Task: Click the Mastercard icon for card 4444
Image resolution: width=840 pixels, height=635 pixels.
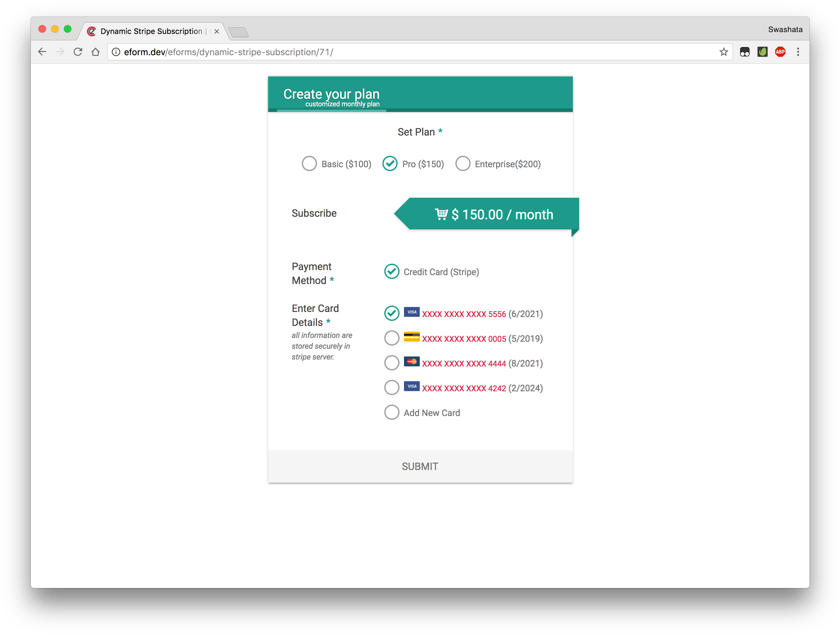Action: (411, 361)
